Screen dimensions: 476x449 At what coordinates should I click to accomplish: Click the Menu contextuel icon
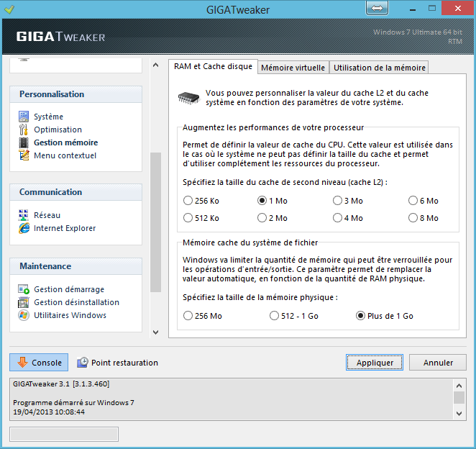click(x=24, y=155)
